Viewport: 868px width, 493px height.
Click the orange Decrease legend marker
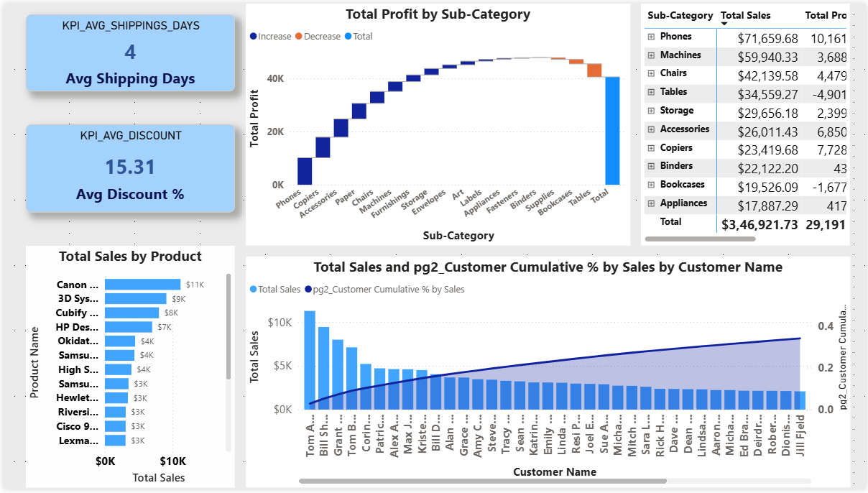point(299,36)
